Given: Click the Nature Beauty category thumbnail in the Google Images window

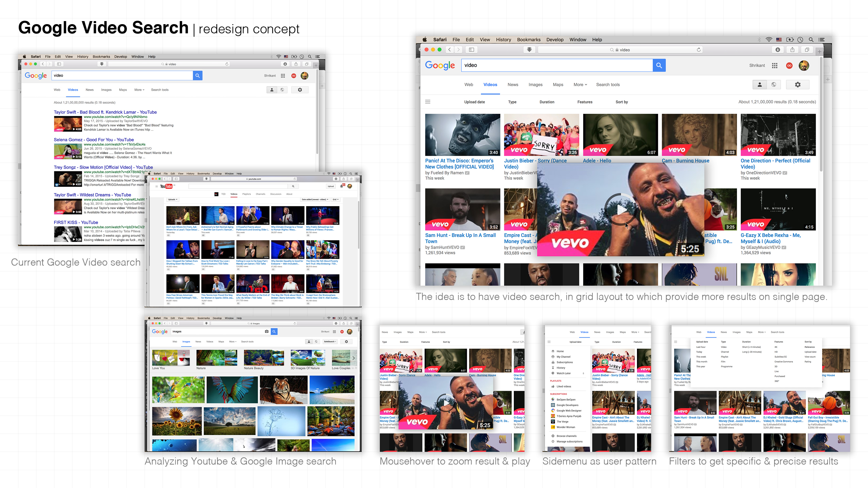Looking at the screenshot, I should click(x=264, y=358).
